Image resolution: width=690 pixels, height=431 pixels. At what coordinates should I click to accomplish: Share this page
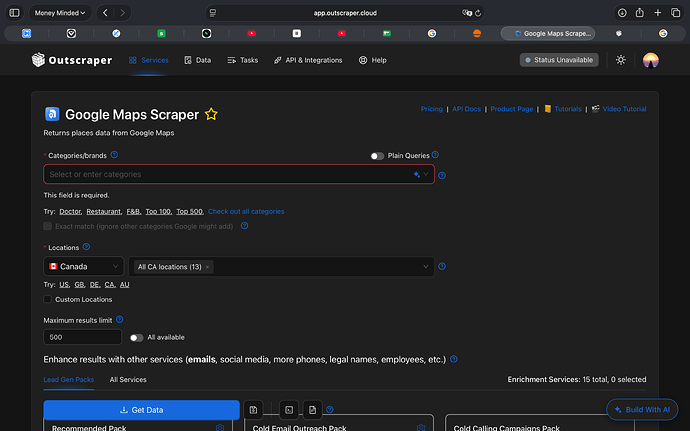[639, 13]
